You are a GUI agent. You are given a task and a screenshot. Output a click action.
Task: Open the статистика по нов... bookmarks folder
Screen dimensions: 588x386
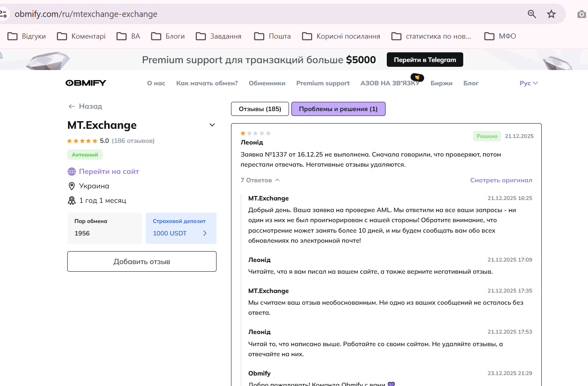pyautogui.click(x=431, y=36)
